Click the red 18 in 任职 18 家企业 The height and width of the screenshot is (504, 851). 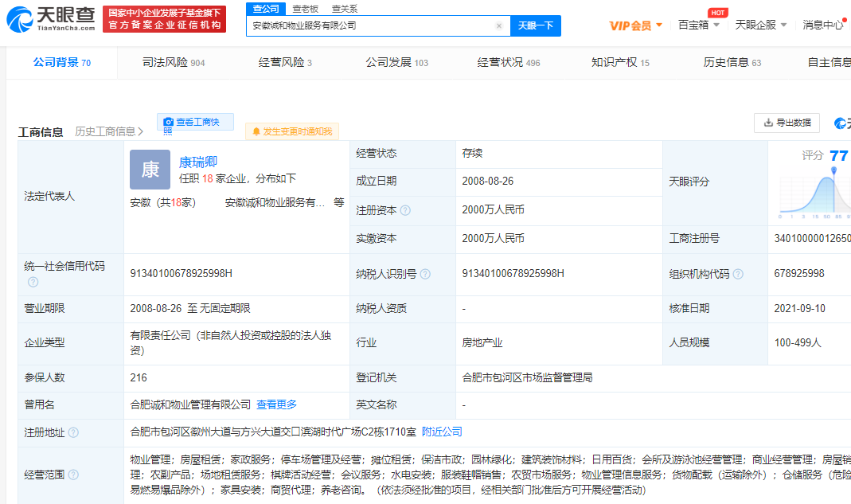tap(207, 178)
